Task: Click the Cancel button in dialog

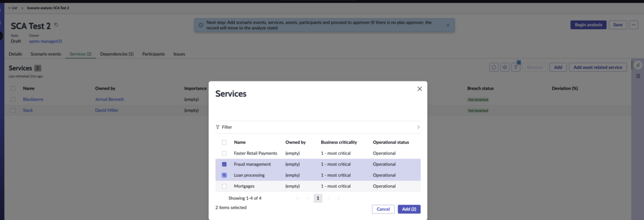Action: [383, 209]
